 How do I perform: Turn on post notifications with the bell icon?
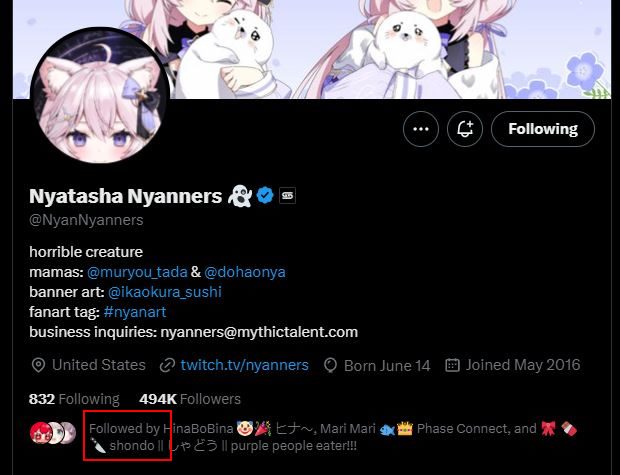[465, 129]
